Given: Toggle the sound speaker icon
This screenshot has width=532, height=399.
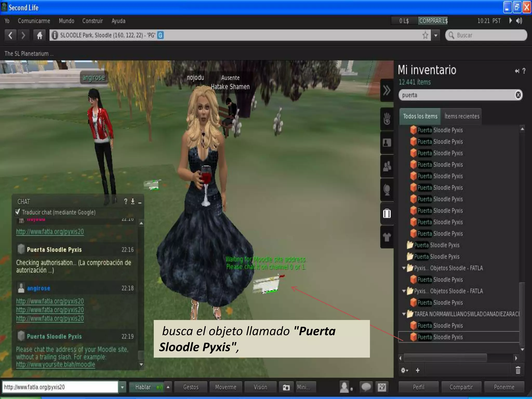Looking at the screenshot, I should (x=519, y=21).
